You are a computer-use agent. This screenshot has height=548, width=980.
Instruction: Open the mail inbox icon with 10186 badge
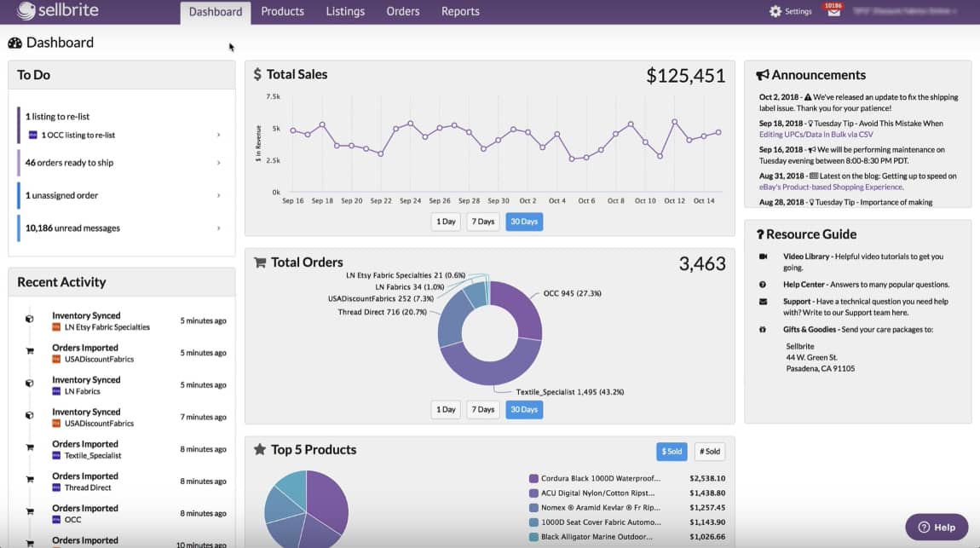point(833,10)
